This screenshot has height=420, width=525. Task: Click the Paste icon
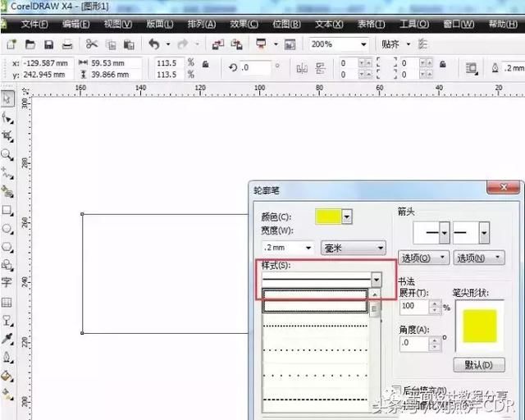coord(130,44)
